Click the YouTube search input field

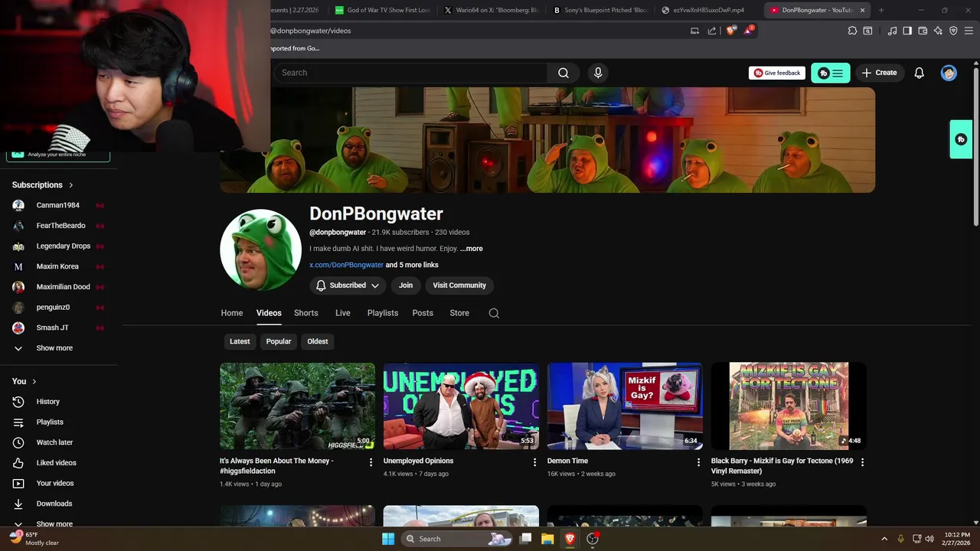[410, 73]
